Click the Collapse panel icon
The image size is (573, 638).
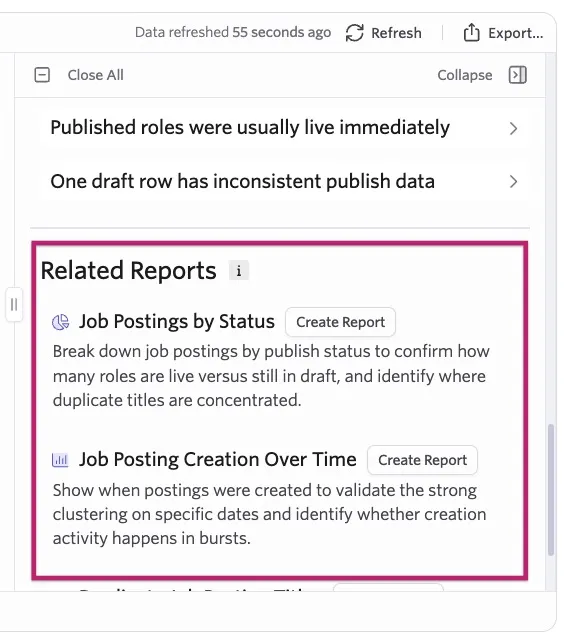click(x=518, y=75)
